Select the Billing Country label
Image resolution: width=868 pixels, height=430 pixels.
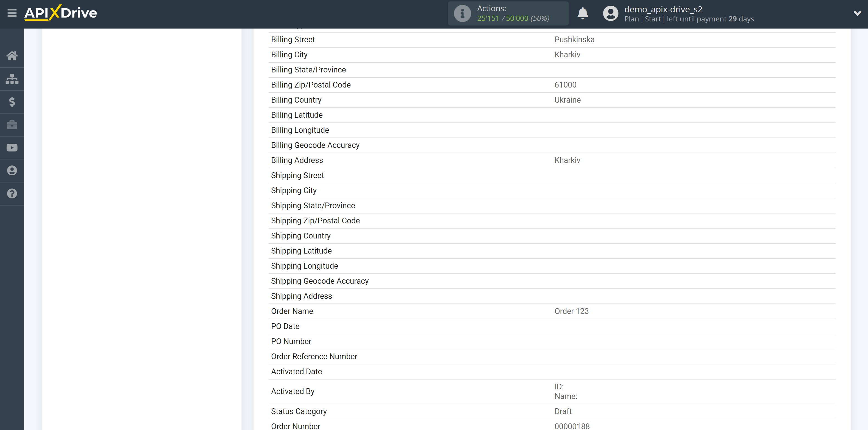point(296,100)
